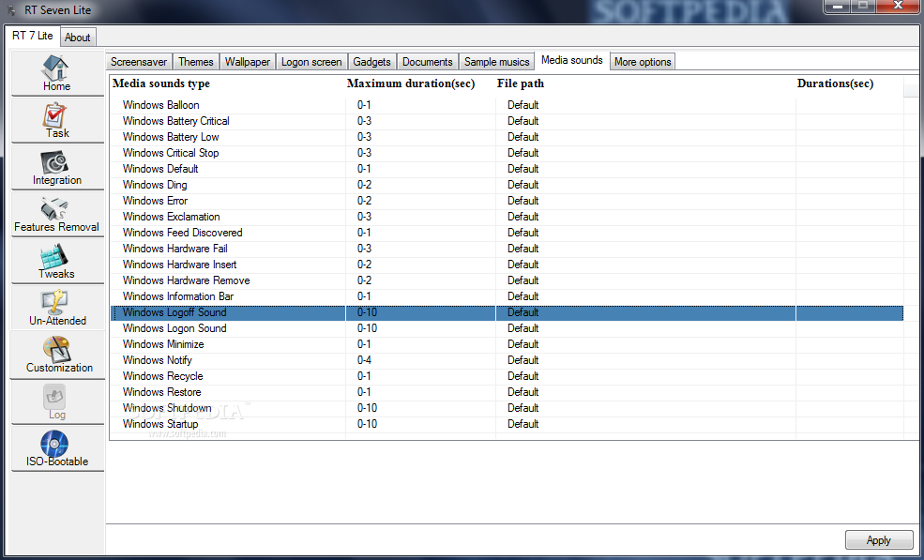Click the File path column header

tap(521, 83)
